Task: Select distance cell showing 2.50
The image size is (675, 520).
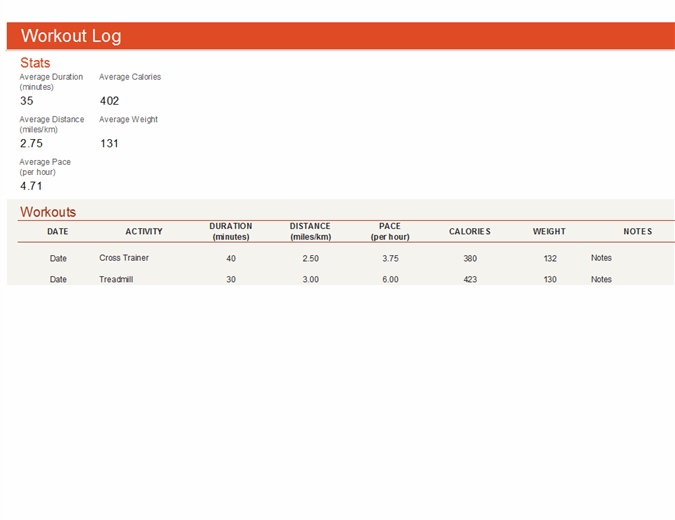Action: pyautogui.click(x=310, y=258)
